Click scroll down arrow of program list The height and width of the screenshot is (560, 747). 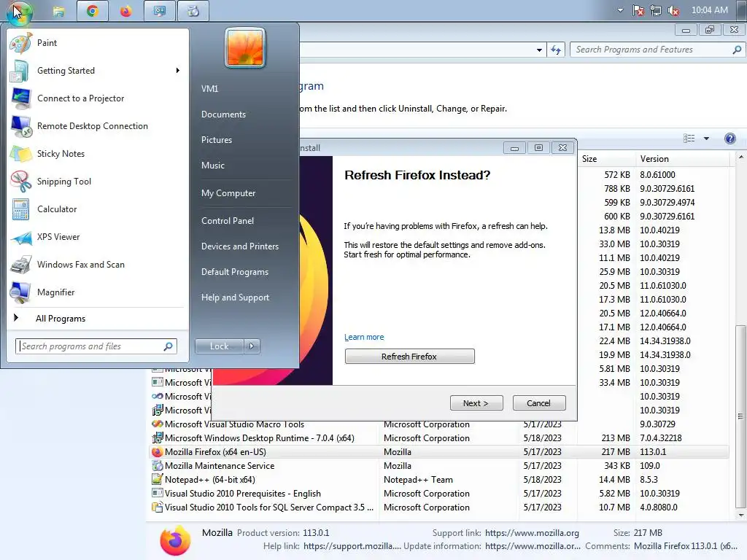click(740, 516)
